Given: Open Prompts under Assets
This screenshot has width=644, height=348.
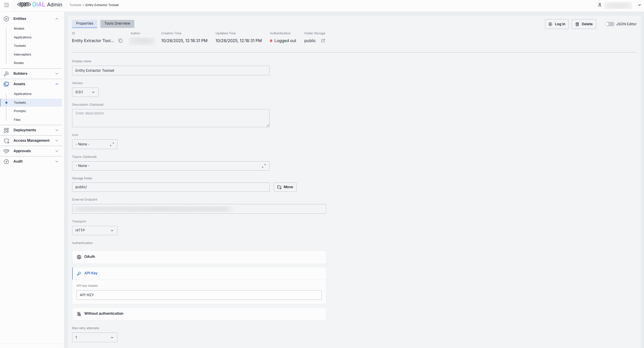Looking at the screenshot, I should click(20, 111).
